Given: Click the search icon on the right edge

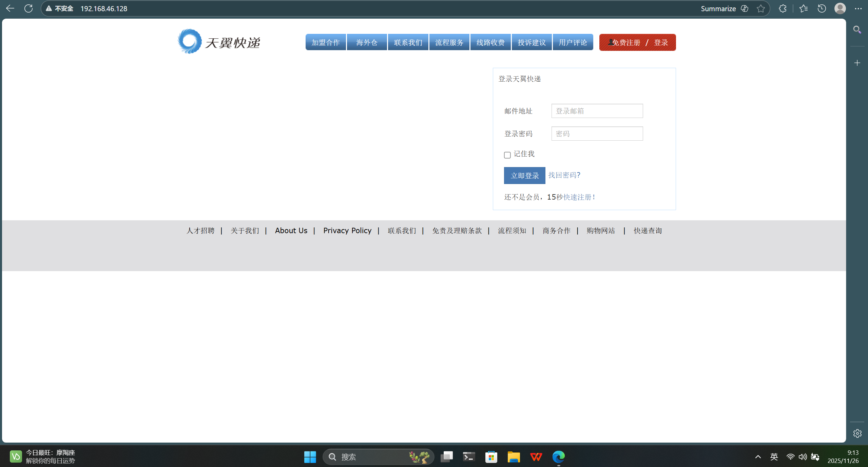Looking at the screenshot, I should coord(856,30).
